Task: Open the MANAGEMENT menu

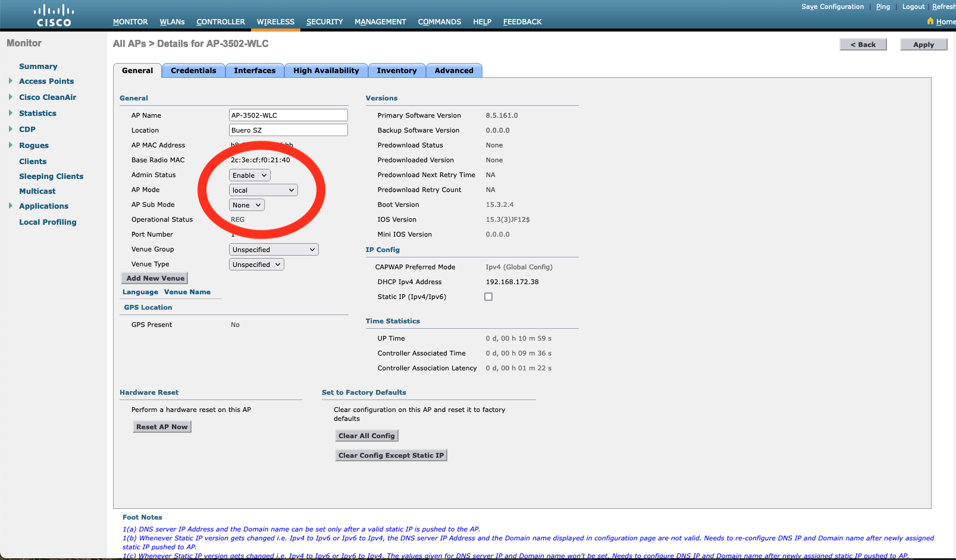Action: (380, 22)
